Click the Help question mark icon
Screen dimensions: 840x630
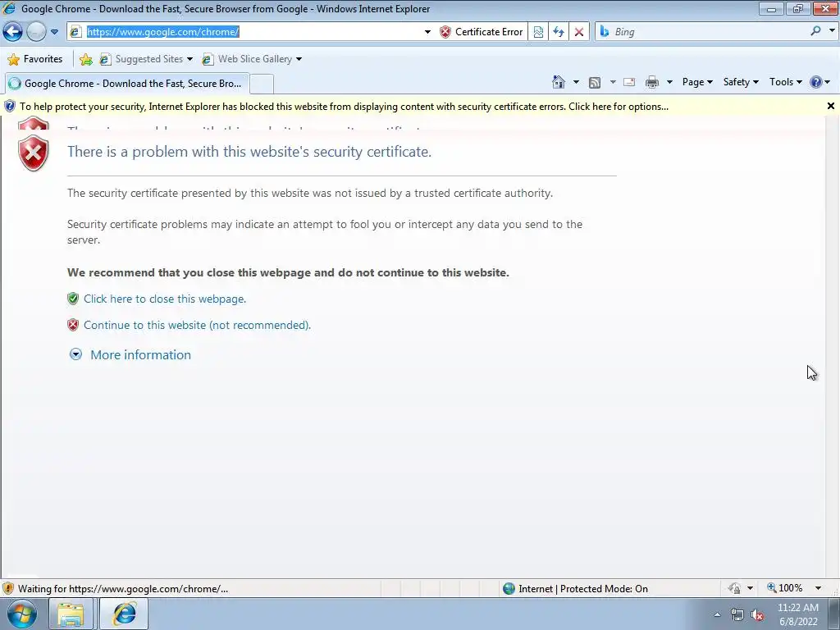[x=816, y=82]
